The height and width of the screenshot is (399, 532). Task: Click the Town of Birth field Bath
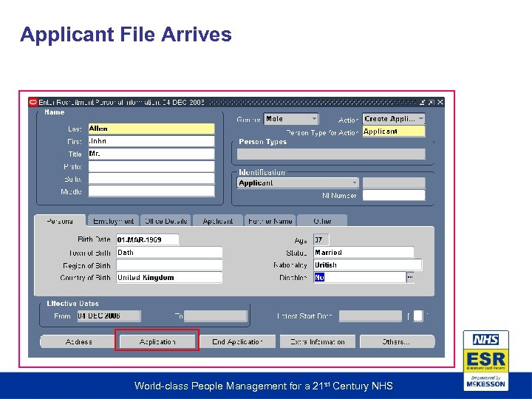tap(169, 253)
